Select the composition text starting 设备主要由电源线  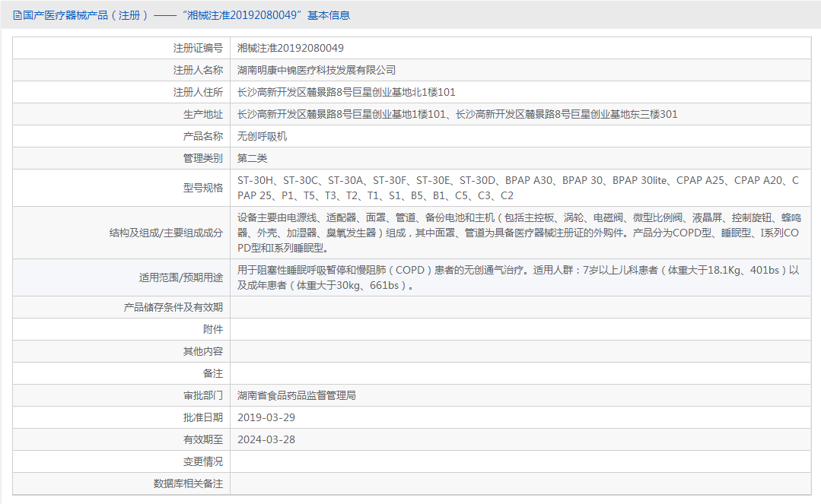tap(519, 233)
